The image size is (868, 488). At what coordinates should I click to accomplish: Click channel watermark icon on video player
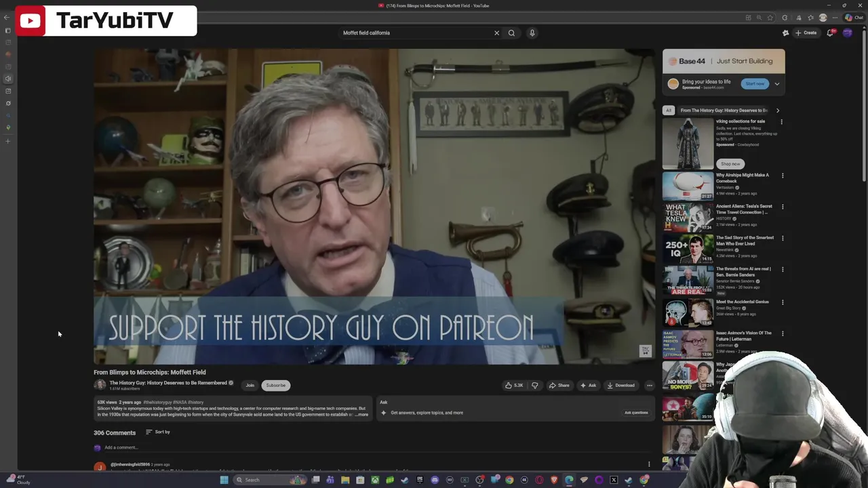(x=646, y=350)
